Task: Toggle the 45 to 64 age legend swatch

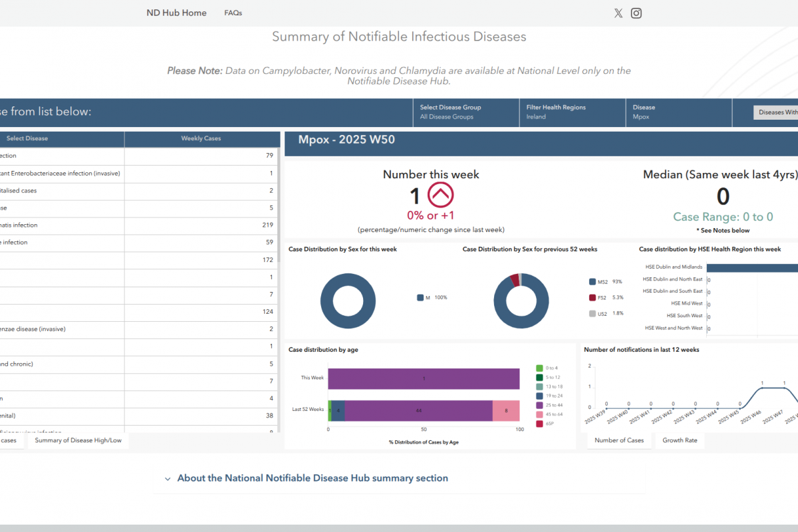Action: click(539, 414)
